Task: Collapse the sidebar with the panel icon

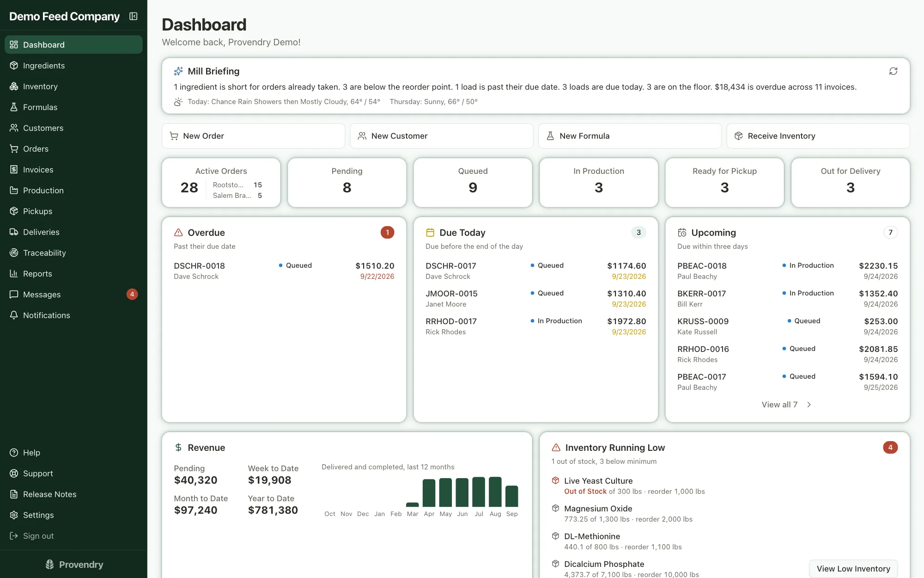Action: [134, 17]
